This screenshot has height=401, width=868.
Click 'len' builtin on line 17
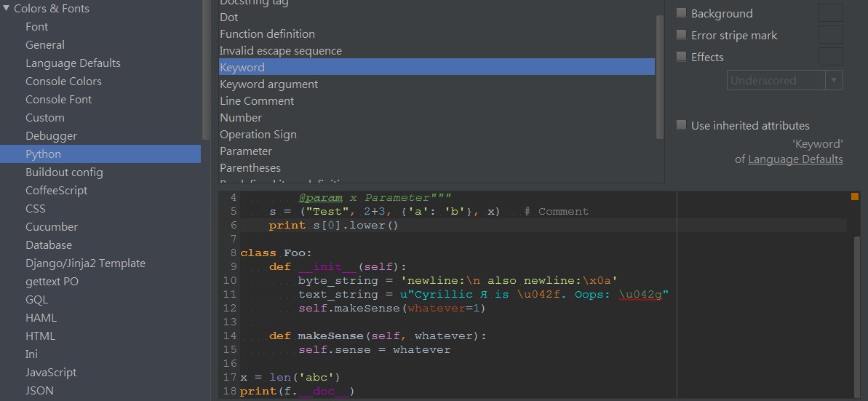point(280,378)
